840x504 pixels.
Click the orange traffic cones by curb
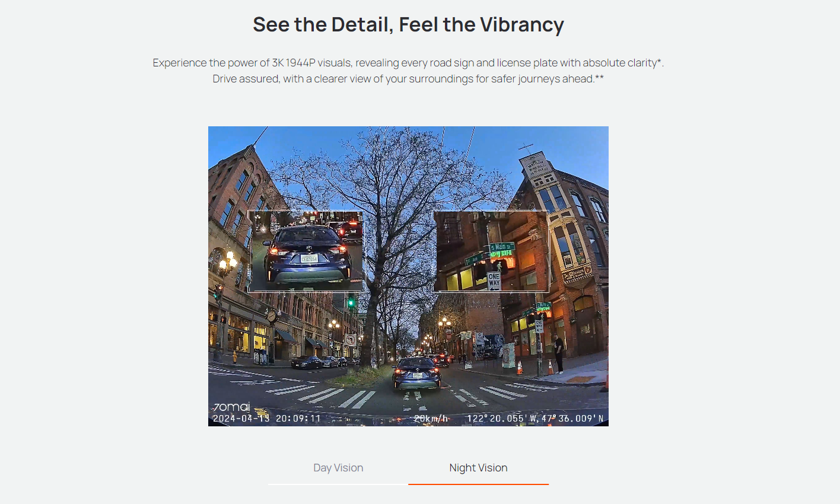pos(535,368)
